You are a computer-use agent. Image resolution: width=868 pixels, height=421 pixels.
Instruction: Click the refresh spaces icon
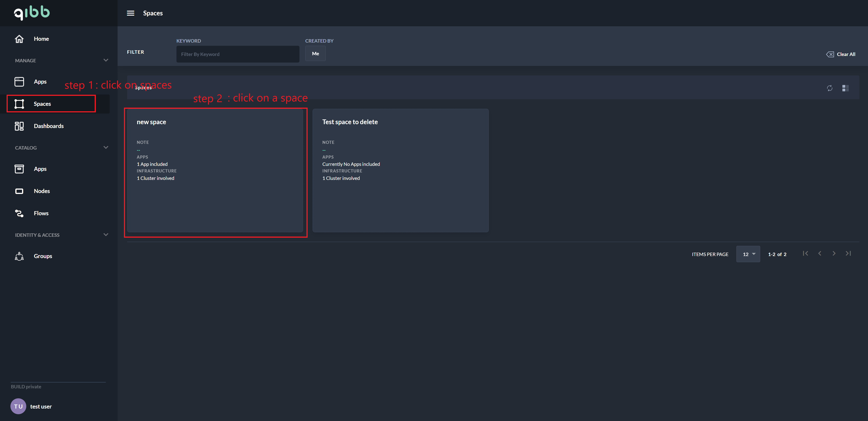pyautogui.click(x=829, y=88)
